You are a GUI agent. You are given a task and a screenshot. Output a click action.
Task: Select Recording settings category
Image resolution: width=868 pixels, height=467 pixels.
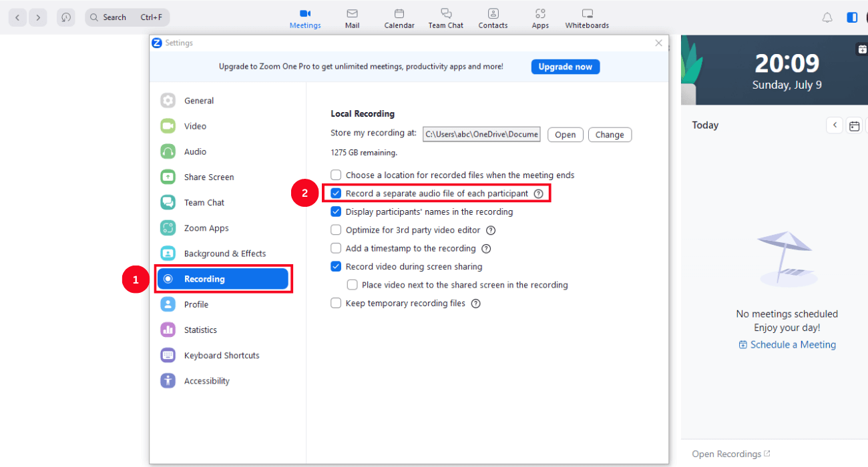(x=222, y=279)
